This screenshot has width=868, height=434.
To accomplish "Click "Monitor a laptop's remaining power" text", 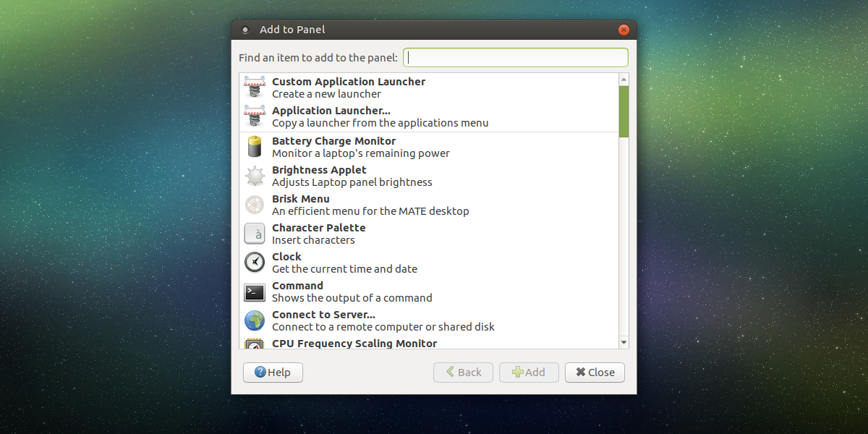I will (361, 153).
